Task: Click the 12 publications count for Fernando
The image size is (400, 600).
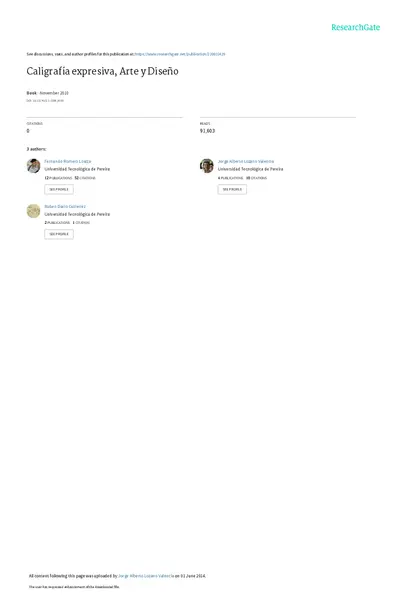Action: [58, 178]
